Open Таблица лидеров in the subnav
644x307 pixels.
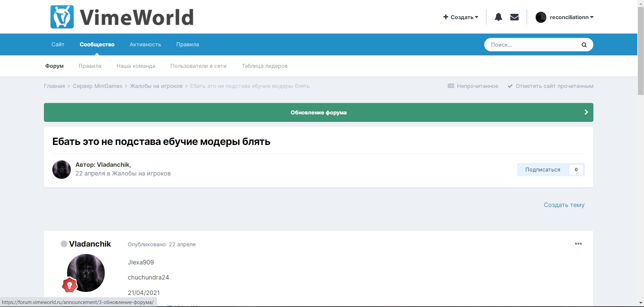tap(265, 66)
